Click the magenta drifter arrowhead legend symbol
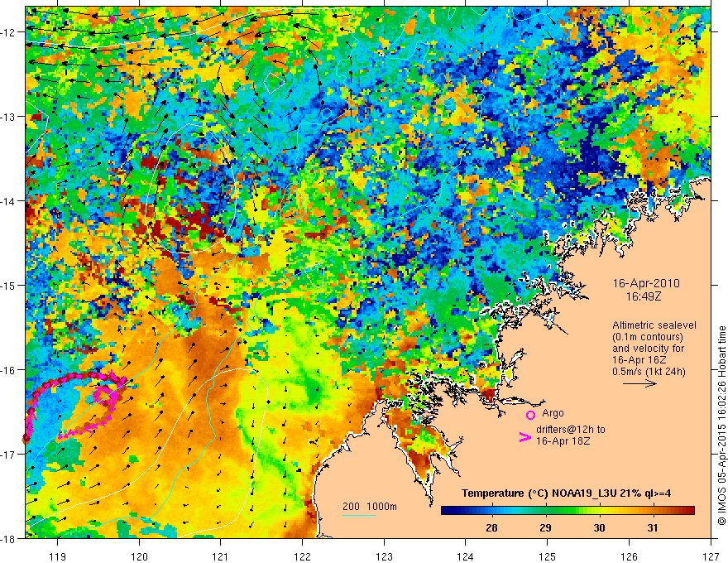The image size is (728, 563). click(525, 437)
